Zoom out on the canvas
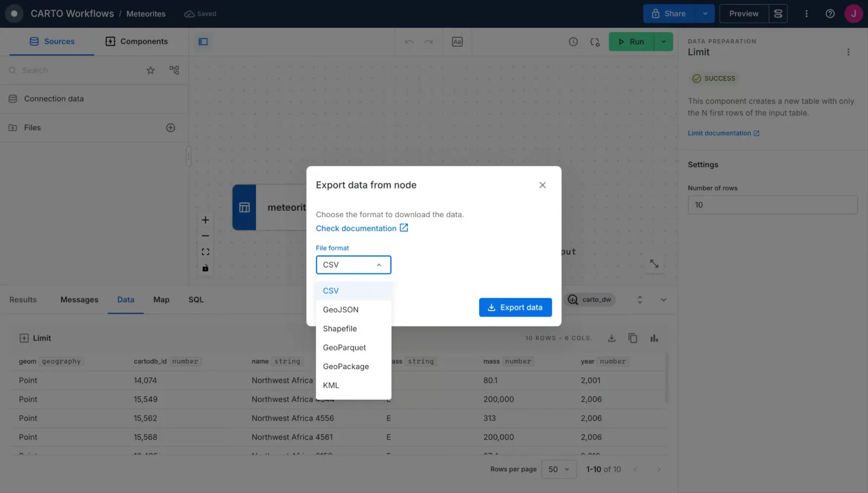The image size is (868, 493). coord(205,236)
